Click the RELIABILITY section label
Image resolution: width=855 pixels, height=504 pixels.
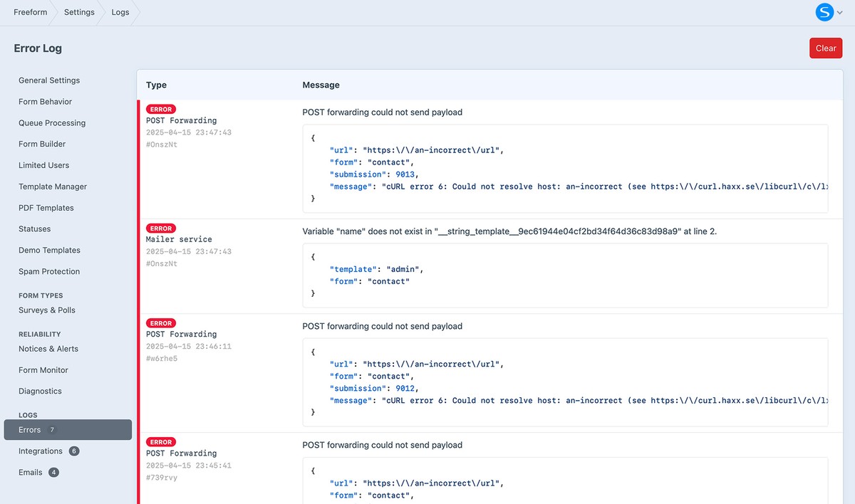(40, 334)
